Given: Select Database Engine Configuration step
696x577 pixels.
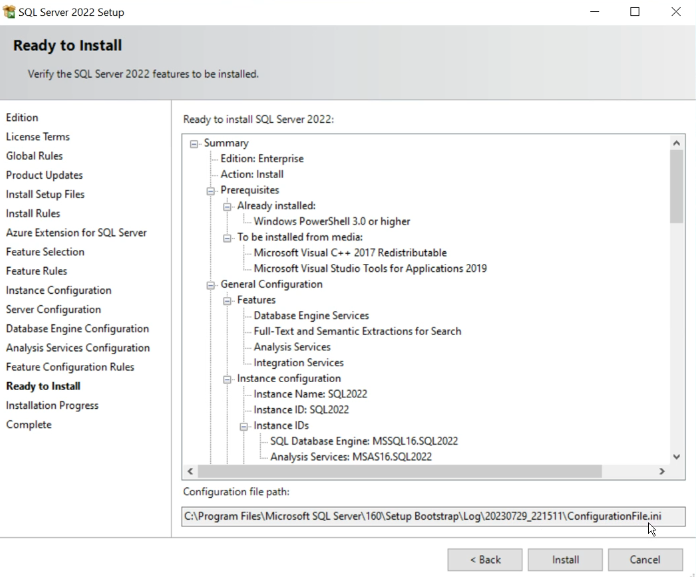Looking at the screenshot, I should pos(77,328).
